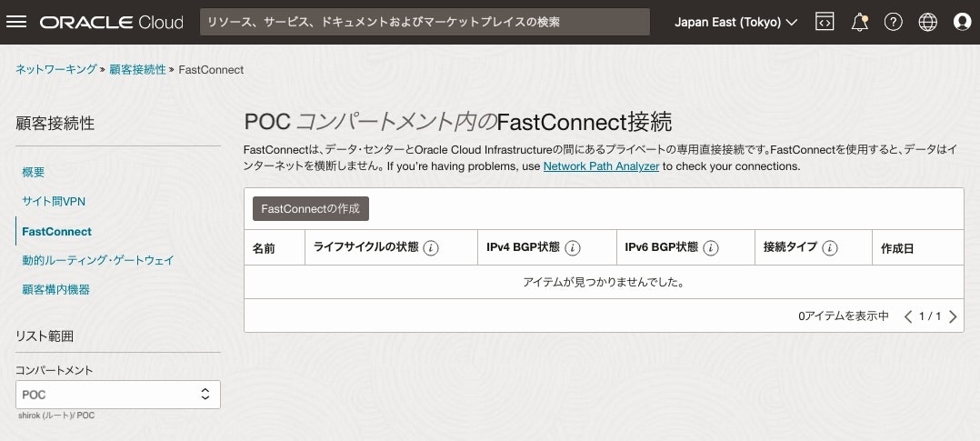Show info for 接続タイプ column

point(829,247)
